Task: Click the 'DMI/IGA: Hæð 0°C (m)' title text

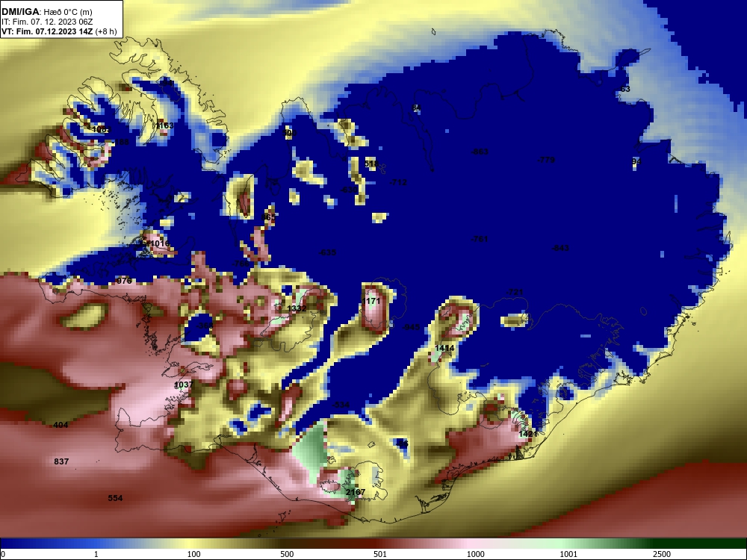Action: coord(46,12)
